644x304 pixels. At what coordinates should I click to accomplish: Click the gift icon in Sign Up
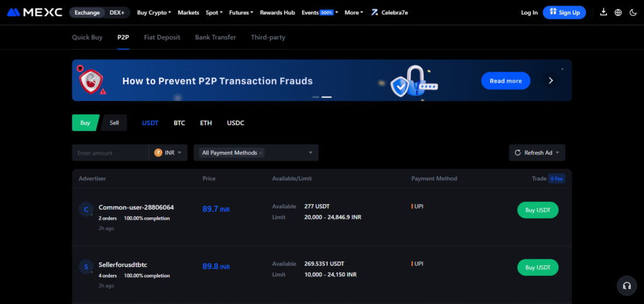[553, 12]
